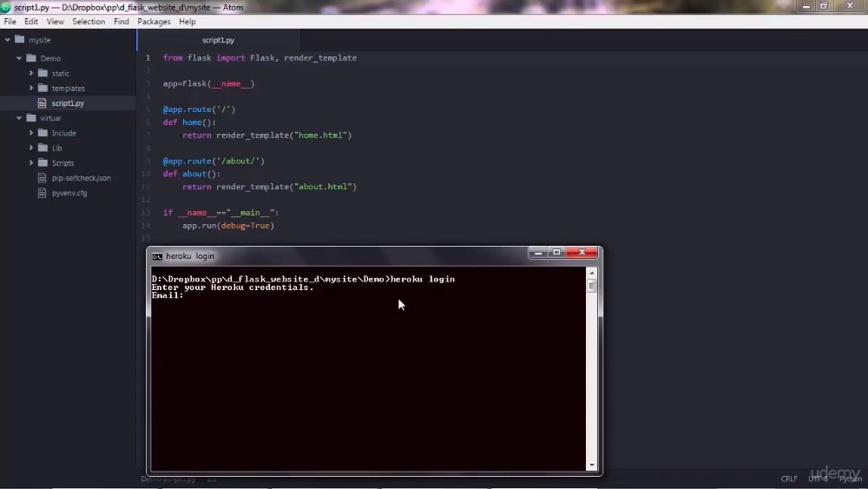This screenshot has width=868, height=489.
Task: Select the Scripts folder label
Action: tap(62, 162)
